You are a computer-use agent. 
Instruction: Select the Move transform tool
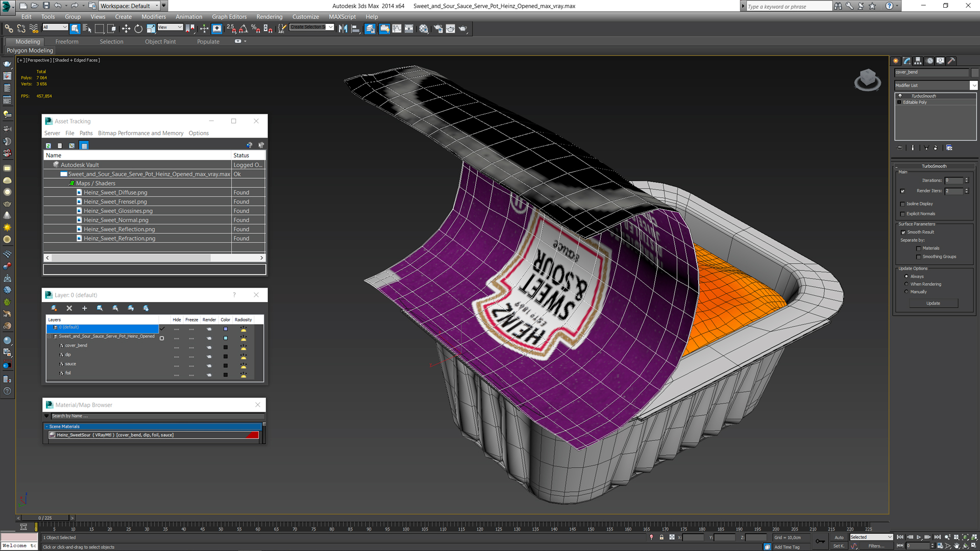click(126, 29)
